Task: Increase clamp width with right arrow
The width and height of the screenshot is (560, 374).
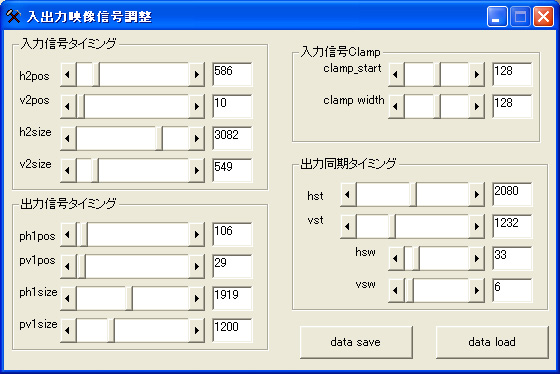Action: click(x=477, y=106)
